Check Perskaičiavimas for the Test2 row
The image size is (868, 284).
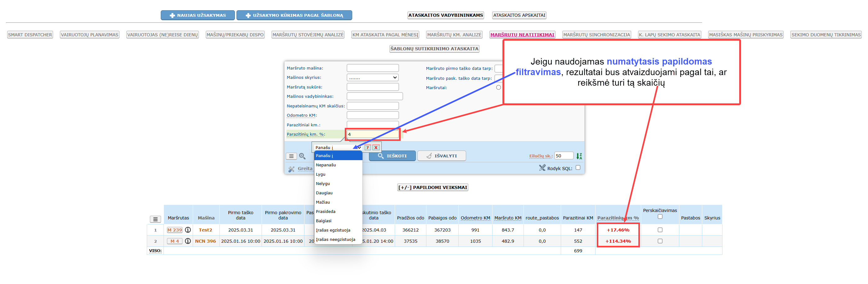pyautogui.click(x=660, y=230)
